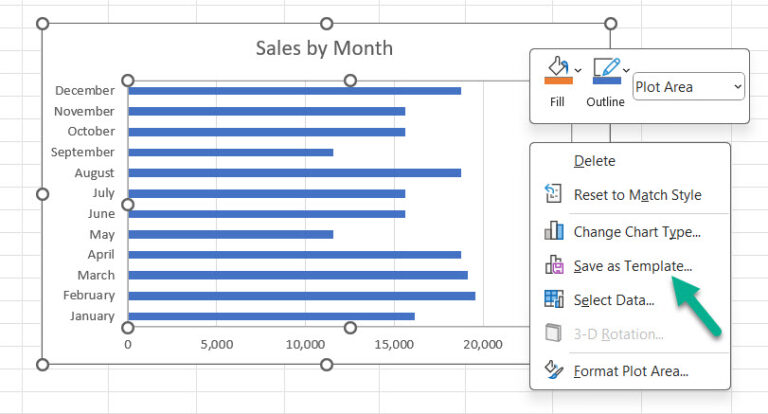The width and height of the screenshot is (768, 414).
Task: Select the September data bar
Action: 231,152
